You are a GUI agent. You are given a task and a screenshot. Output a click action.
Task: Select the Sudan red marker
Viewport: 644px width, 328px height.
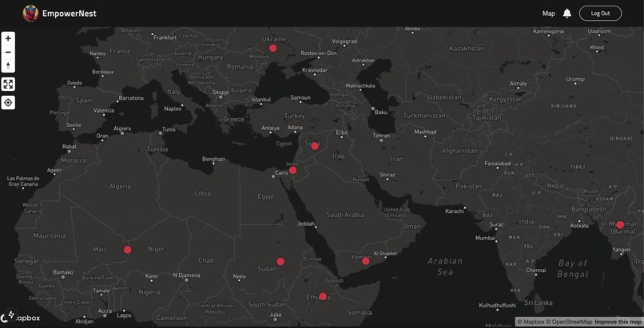[x=280, y=262]
